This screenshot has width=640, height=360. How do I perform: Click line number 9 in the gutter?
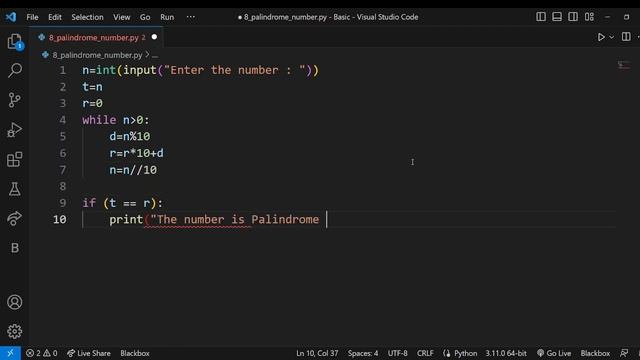62,203
